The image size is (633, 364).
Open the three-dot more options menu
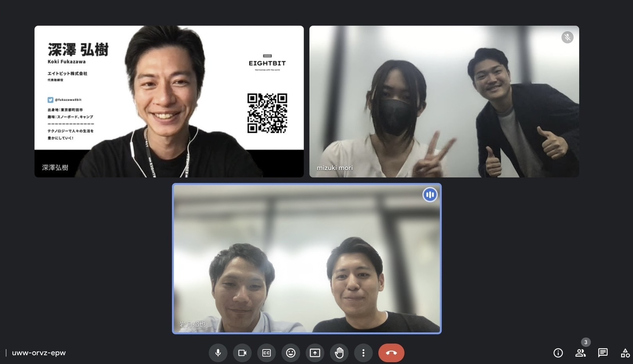pyautogui.click(x=363, y=353)
